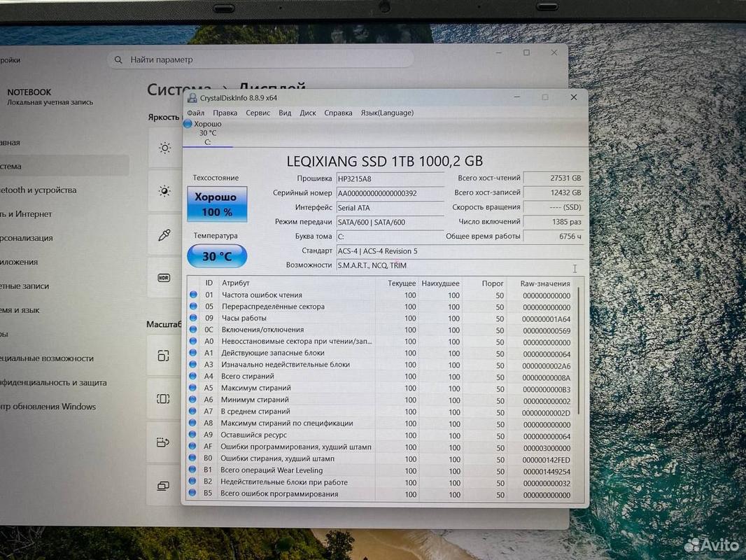
Task: Open Конфиденциальность и защита in Settings
Action: coord(52,382)
